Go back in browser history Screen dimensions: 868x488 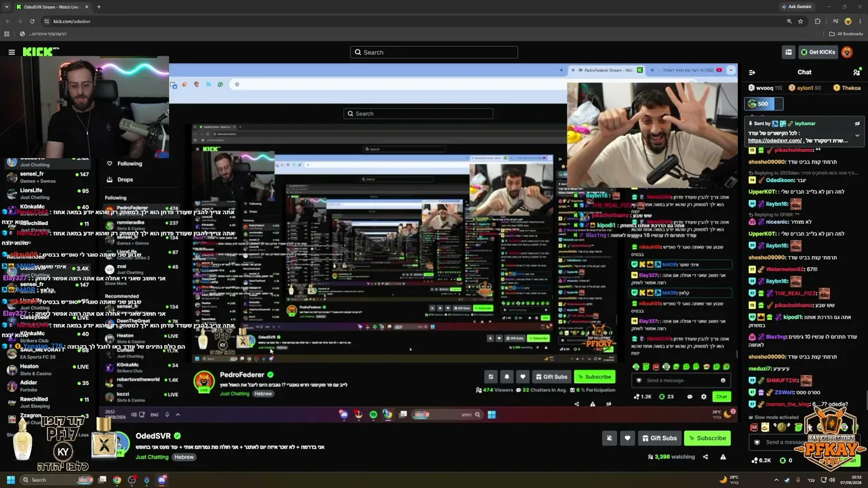[7, 21]
